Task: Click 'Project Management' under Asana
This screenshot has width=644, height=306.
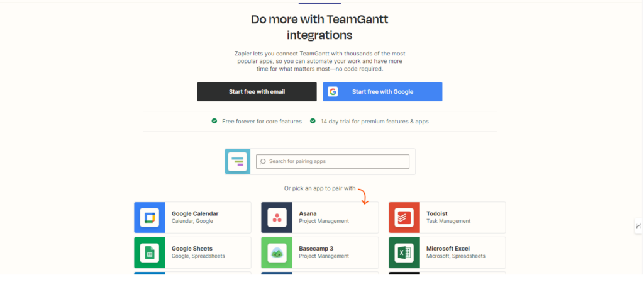Action: coord(324,221)
